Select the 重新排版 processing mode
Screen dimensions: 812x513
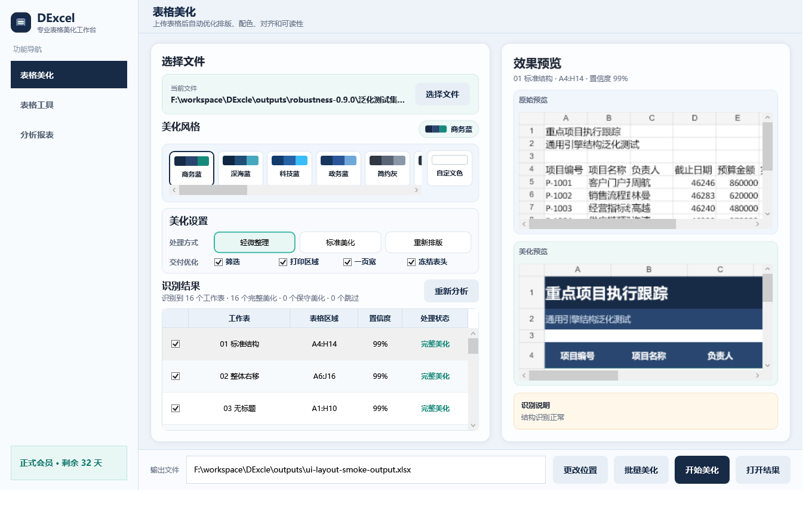pos(428,242)
